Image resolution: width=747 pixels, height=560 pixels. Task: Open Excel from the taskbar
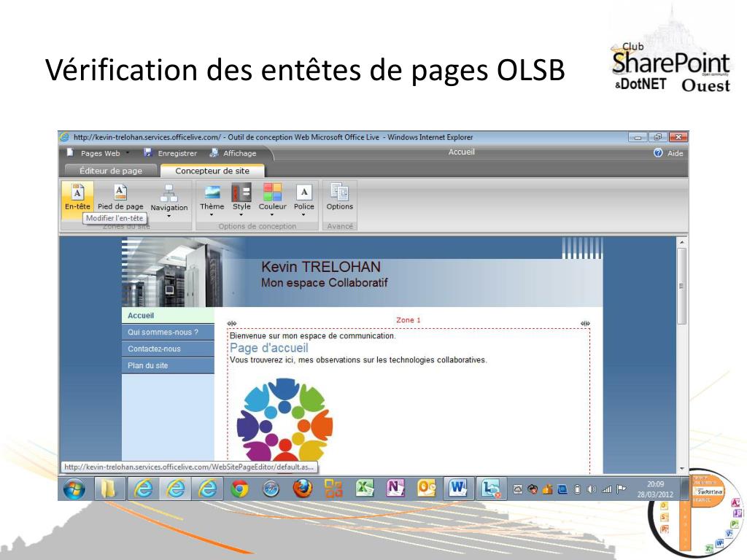coord(365,489)
